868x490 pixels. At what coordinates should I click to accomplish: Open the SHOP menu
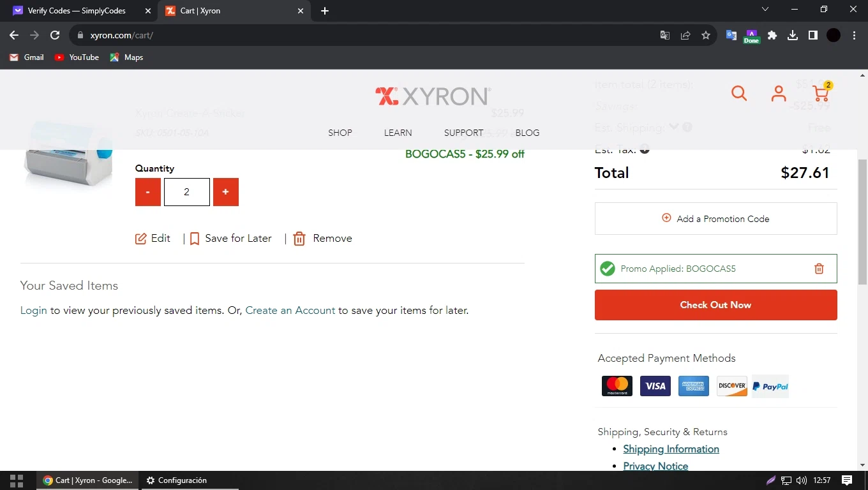(x=340, y=133)
